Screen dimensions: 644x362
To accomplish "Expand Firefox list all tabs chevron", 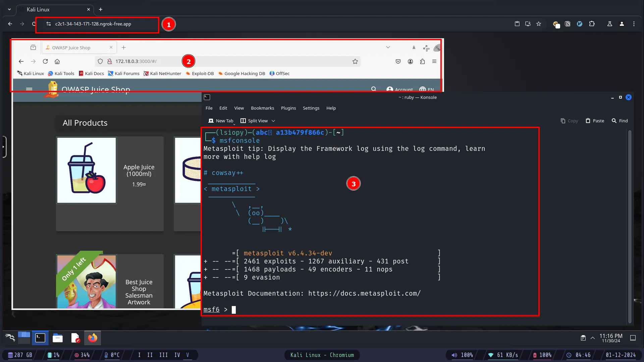I will 388,47.
